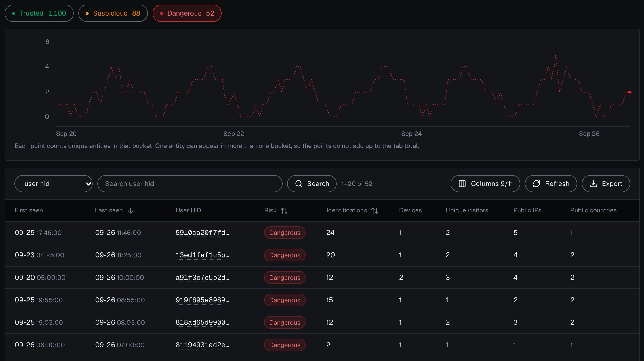This screenshot has height=361, width=644.
Task: Click Dangerous badge in 919f695e8969 row
Action: coord(285,300)
